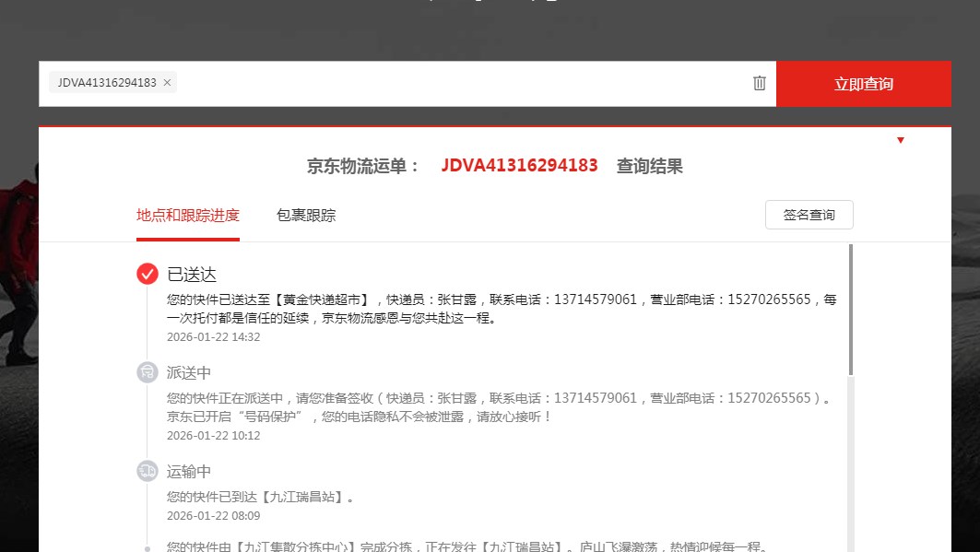The height and width of the screenshot is (552, 980).
Task: Click the red waybill number in the results heading
Action: point(519,167)
